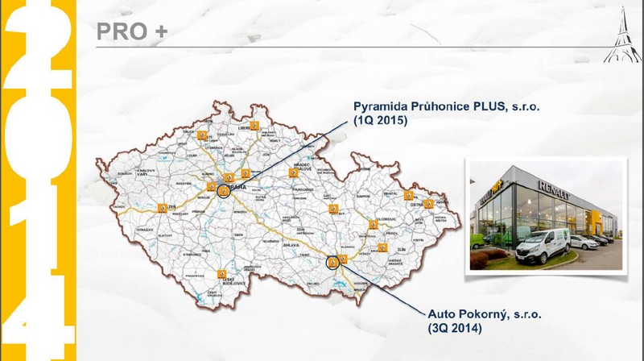The height and width of the screenshot is (361, 644).
Task: Select the eastern Renault marker near Karviná
Action: click(x=428, y=204)
